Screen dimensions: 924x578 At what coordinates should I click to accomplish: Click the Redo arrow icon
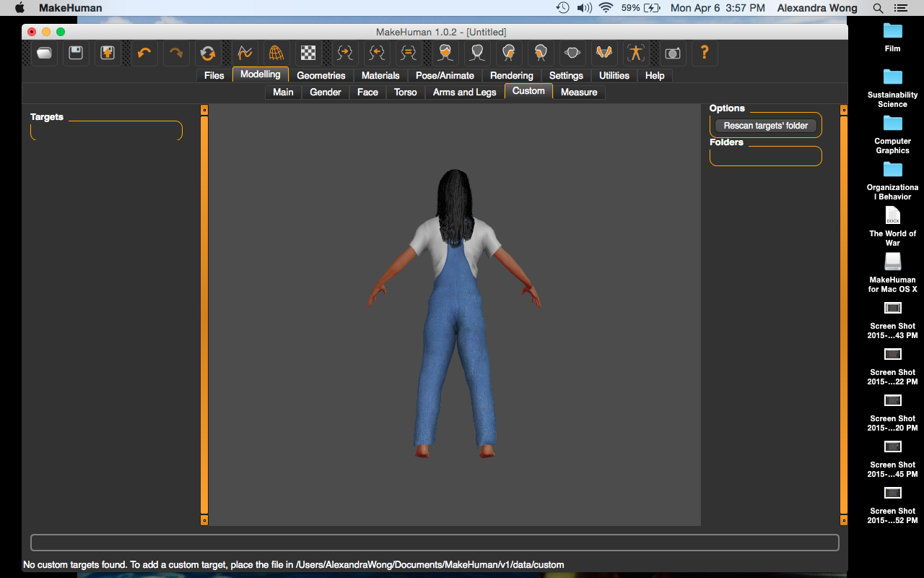(x=176, y=53)
